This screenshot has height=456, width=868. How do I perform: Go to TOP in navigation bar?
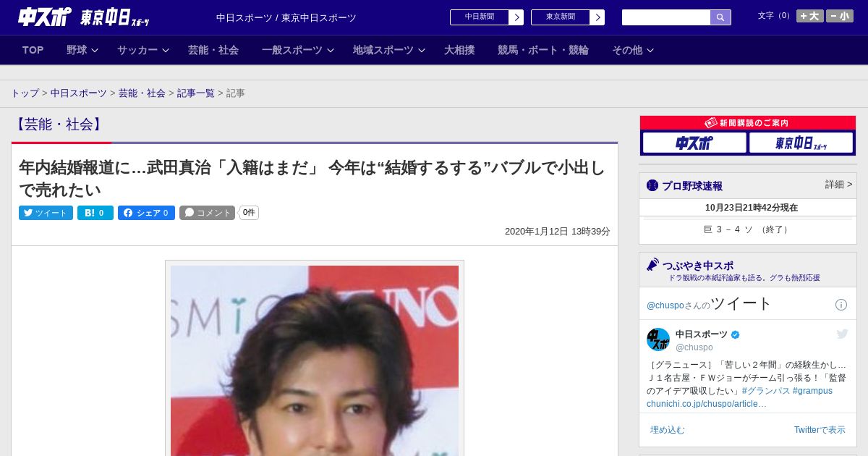pyautogui.click(x=33, y=50)
